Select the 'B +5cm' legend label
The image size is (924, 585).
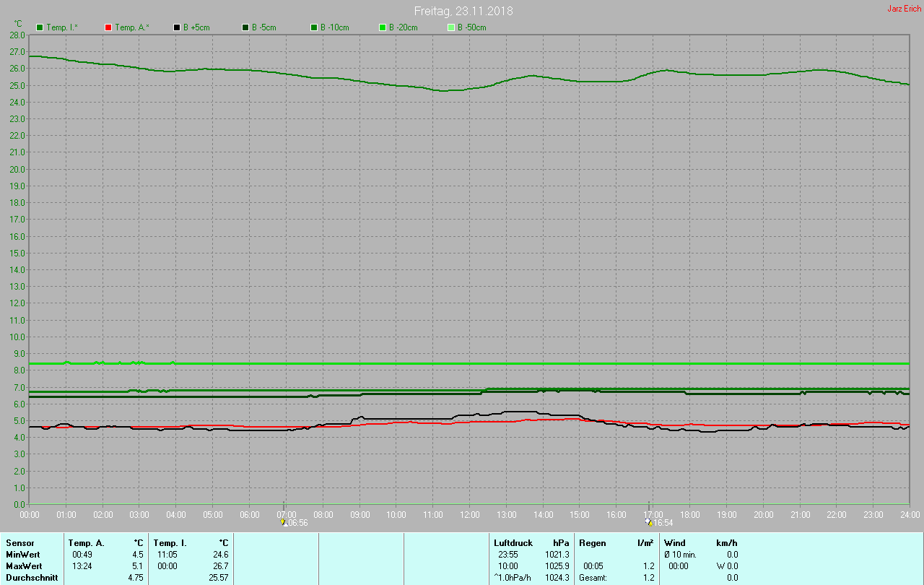(x=196, y=27)
